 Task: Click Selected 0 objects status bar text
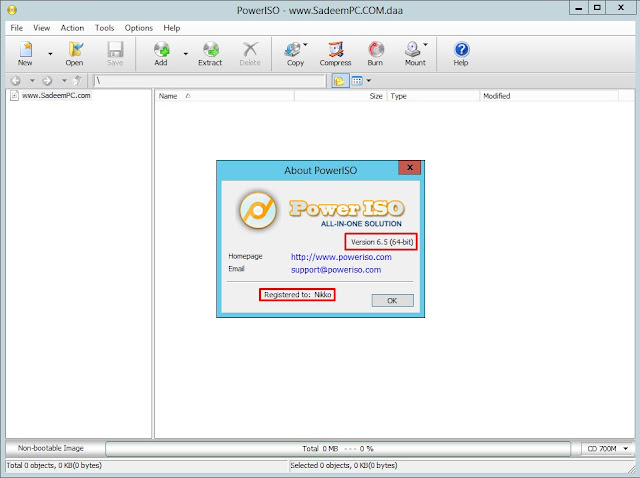344,465
